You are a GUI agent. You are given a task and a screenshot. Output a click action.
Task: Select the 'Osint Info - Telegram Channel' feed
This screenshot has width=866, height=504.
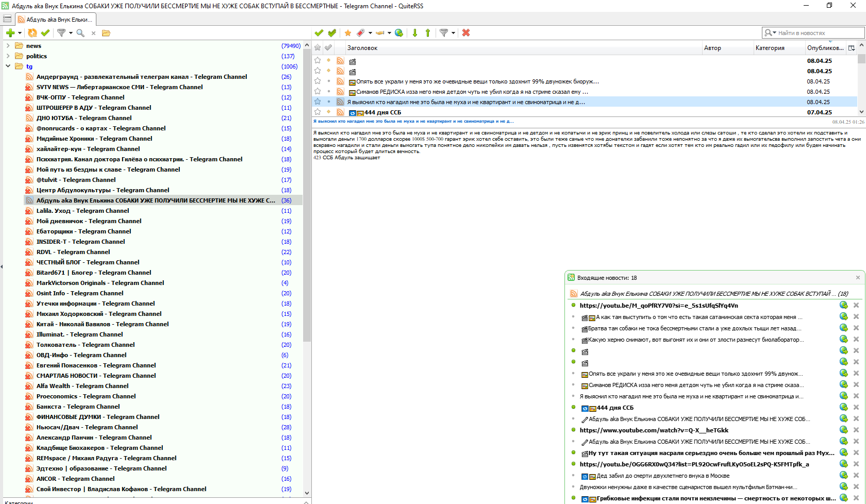80,293
